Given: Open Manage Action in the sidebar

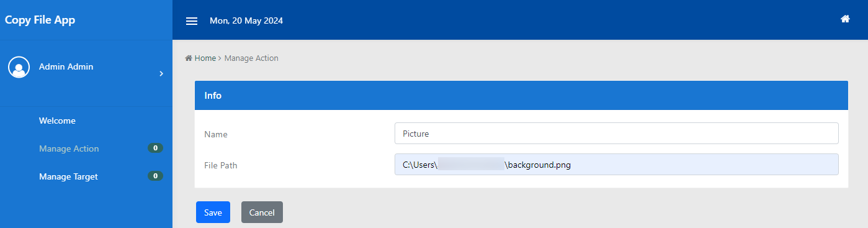Looking at the screenshot, I should coord(69,148).
